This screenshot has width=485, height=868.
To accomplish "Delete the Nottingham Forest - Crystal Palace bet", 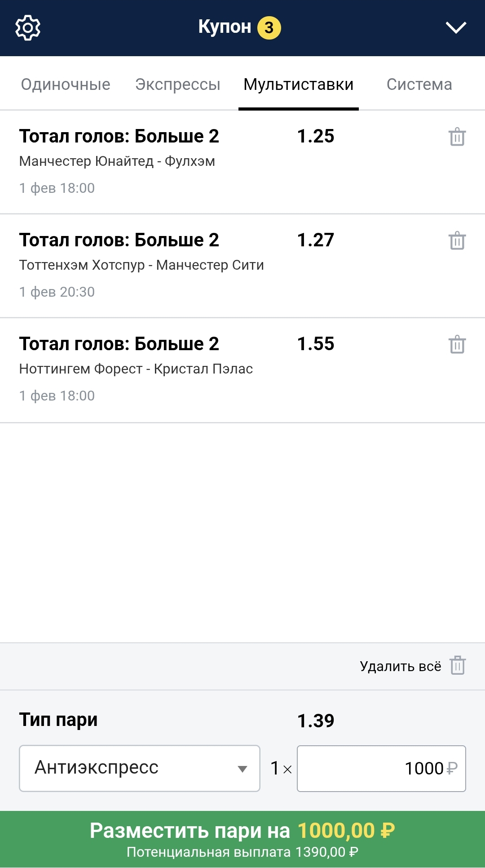I will pyautogui.click(x=457, y=345).
